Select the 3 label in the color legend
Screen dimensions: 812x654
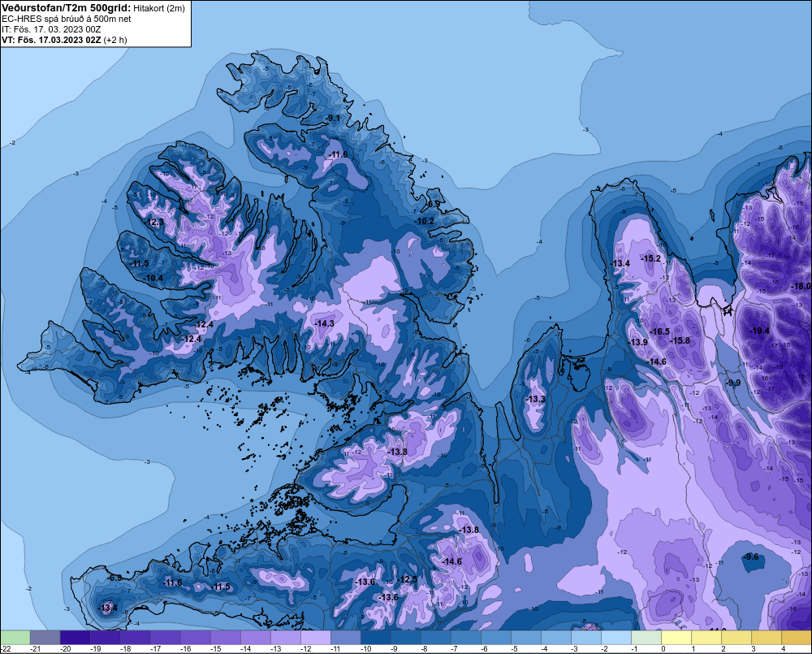point(753,649)
